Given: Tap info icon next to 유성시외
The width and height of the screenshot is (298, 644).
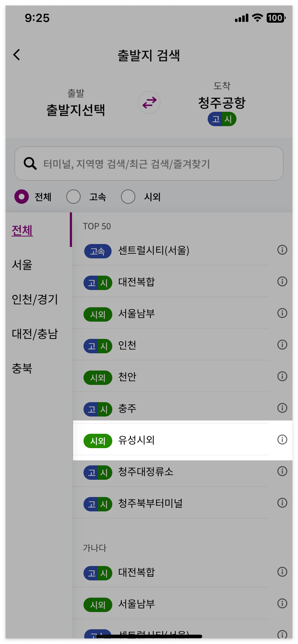Looking at the screenshot, I should coord(282,440).
